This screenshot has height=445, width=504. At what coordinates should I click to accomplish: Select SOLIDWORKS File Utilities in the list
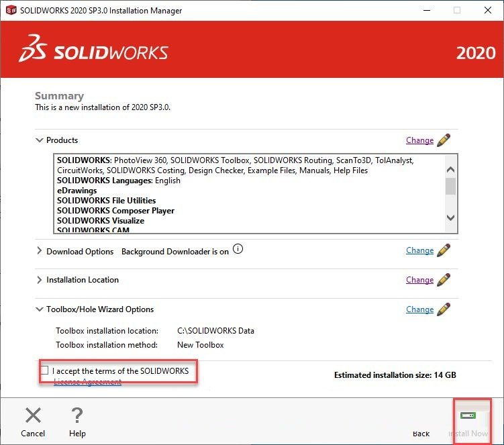[107, 200]
